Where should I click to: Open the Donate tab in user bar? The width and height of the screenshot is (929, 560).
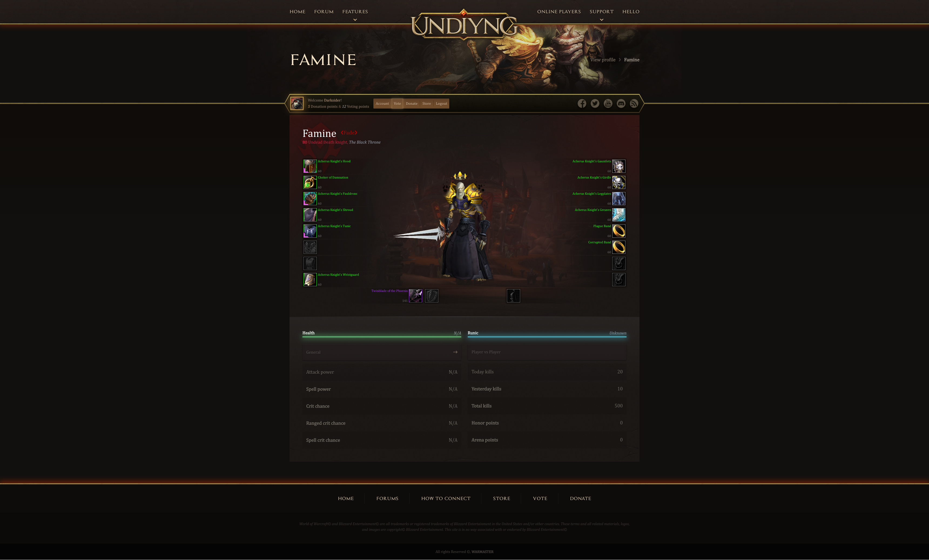tap(411, 104)
